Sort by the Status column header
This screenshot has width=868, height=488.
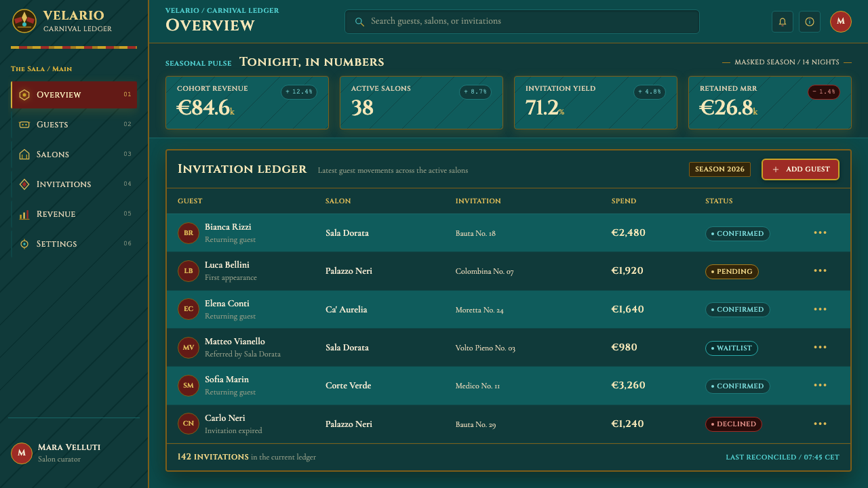(x=719, y=201)
